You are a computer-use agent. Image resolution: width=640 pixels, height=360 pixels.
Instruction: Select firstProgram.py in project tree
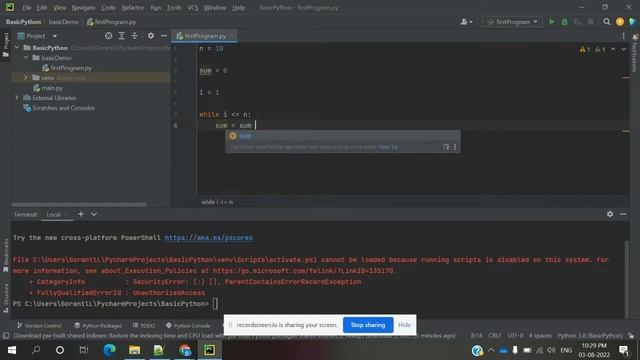(71, 68)
